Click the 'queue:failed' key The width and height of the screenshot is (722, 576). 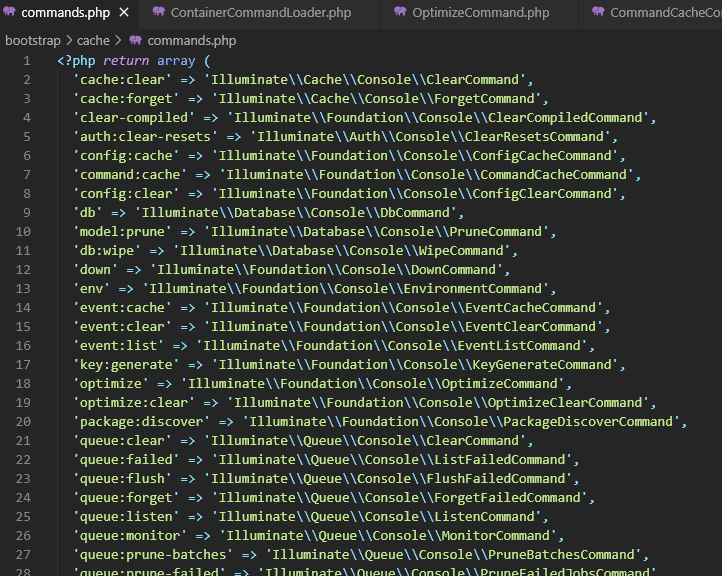[x=126, y=460]
